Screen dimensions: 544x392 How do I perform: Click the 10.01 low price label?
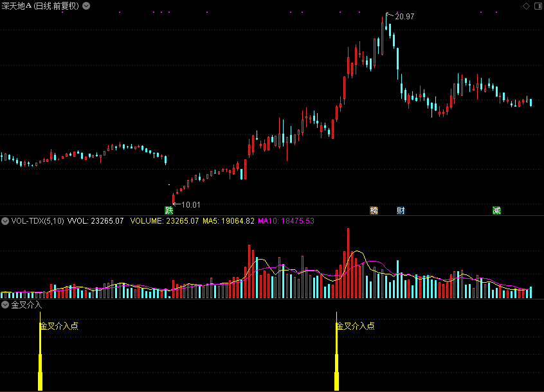click(191, 205)
